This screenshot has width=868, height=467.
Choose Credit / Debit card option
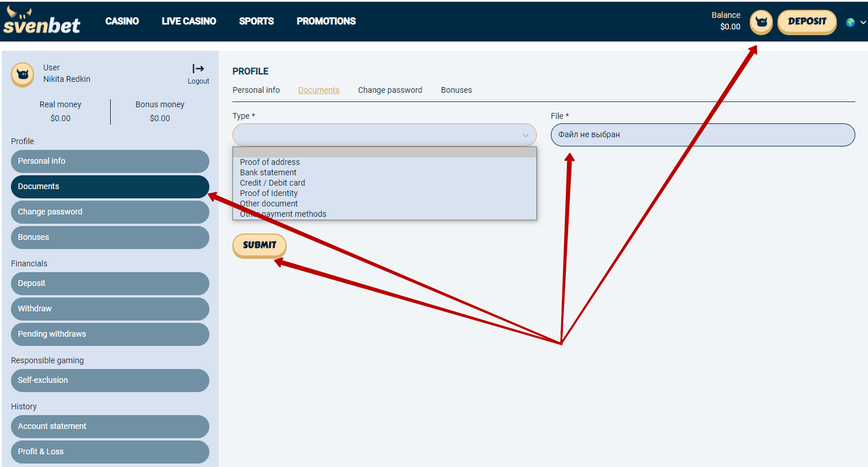[272, 183]
